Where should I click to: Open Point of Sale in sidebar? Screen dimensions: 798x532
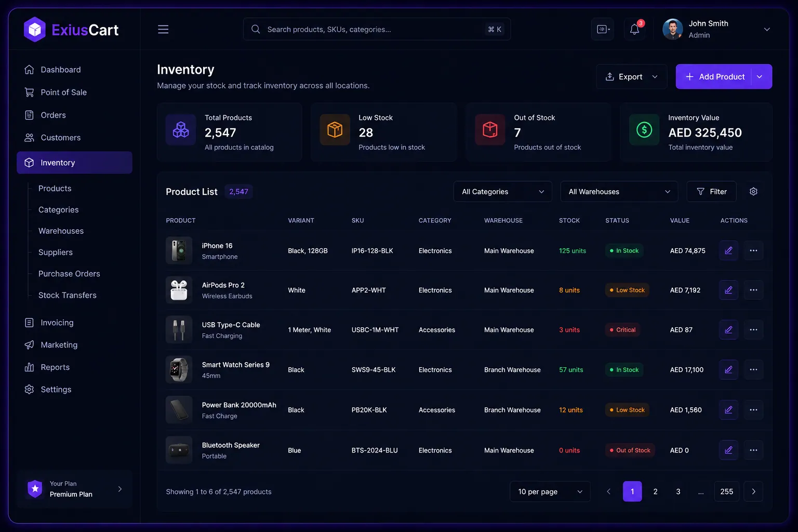[x=74, y=92]
